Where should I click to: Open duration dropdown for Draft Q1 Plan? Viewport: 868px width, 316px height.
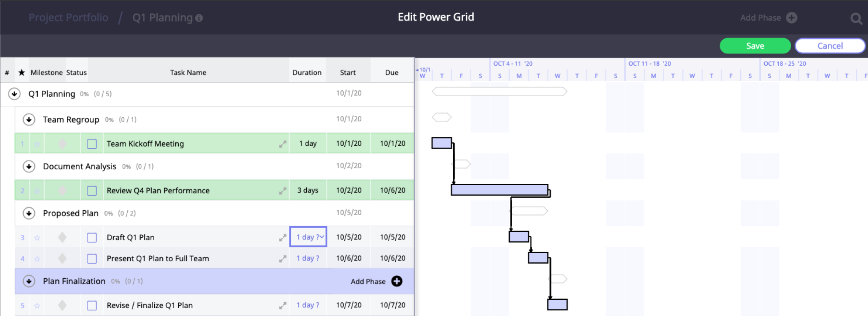(322, 237)
